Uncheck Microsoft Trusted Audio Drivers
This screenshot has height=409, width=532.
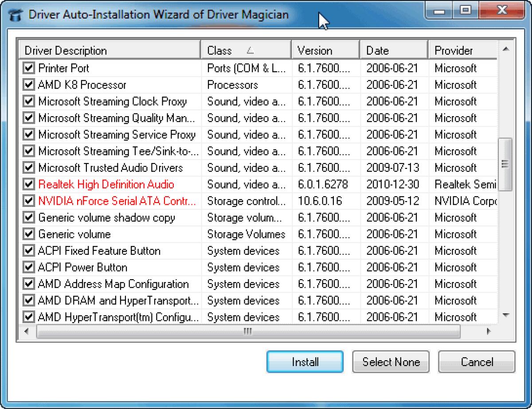point(28,167)
